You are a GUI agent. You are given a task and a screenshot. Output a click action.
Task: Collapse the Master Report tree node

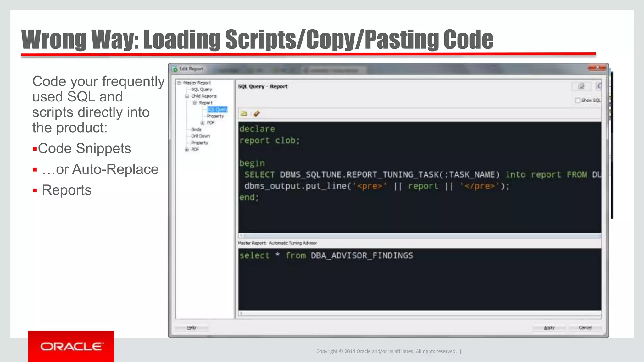click(179, 83)
